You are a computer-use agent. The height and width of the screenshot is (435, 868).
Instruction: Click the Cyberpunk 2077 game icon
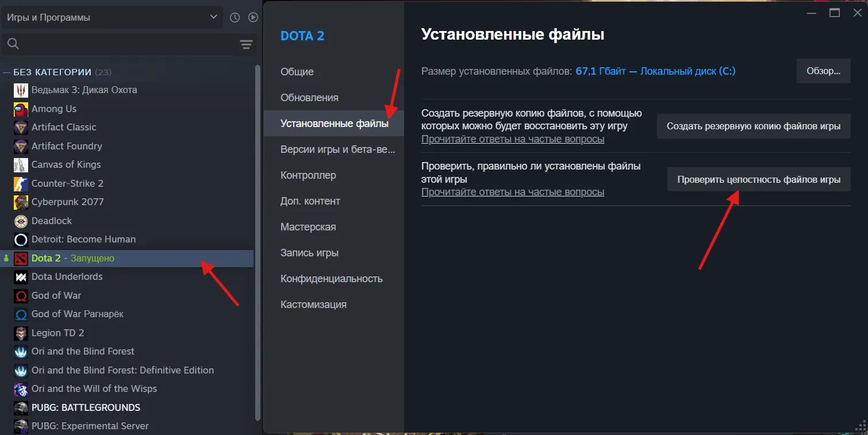[19, 202]
